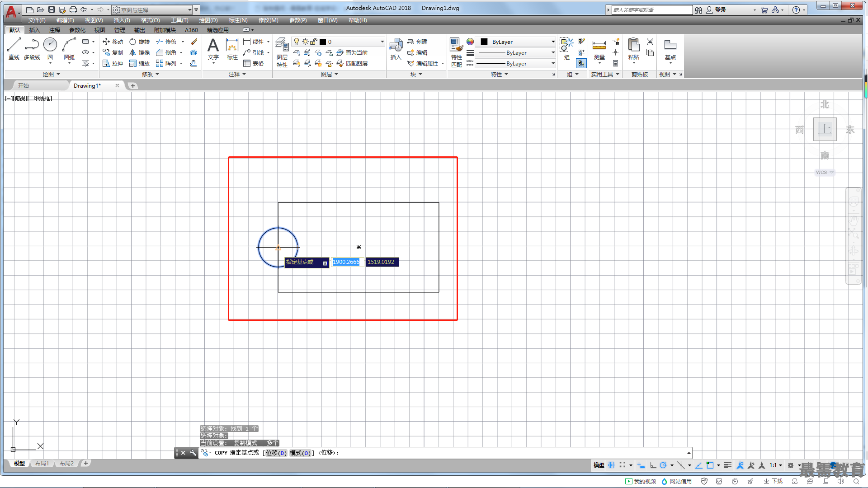The width and height of the screenshot is (868, 488).
Task: Click the Plot/Print icon in quick access toolbar
Action: click(x=73, y=9)
